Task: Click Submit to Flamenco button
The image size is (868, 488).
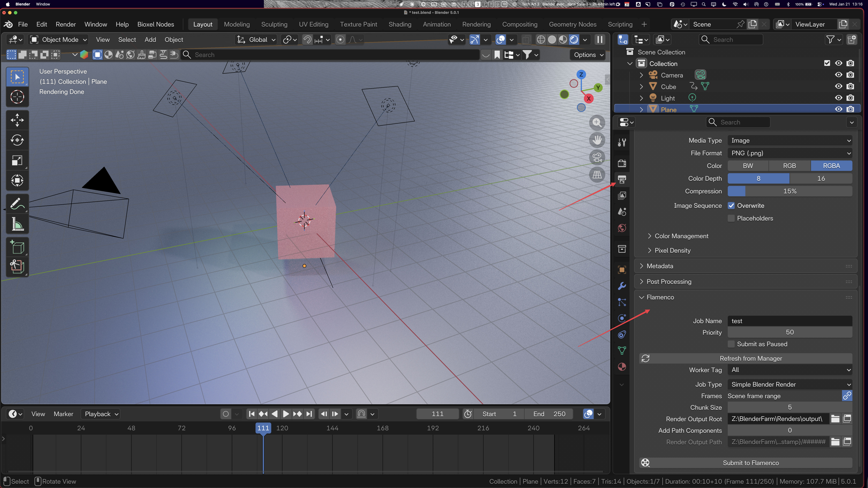Action: tap(746, 463)
